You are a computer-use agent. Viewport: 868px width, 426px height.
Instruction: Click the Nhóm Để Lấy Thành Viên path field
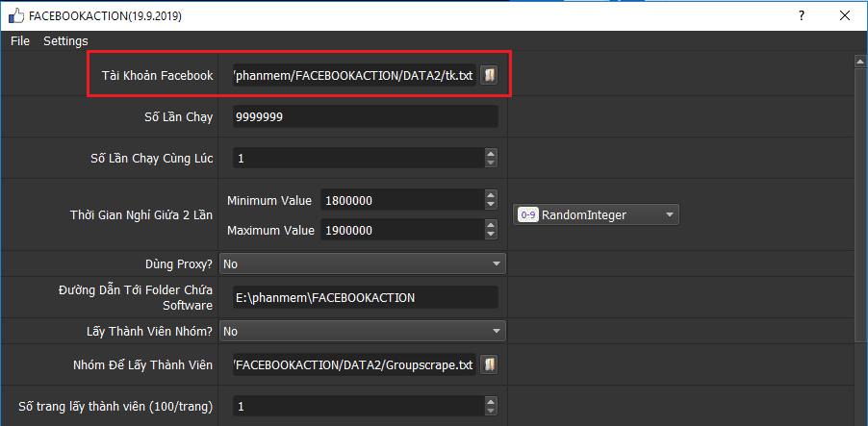pyautogui.click(x=354, y=364)
